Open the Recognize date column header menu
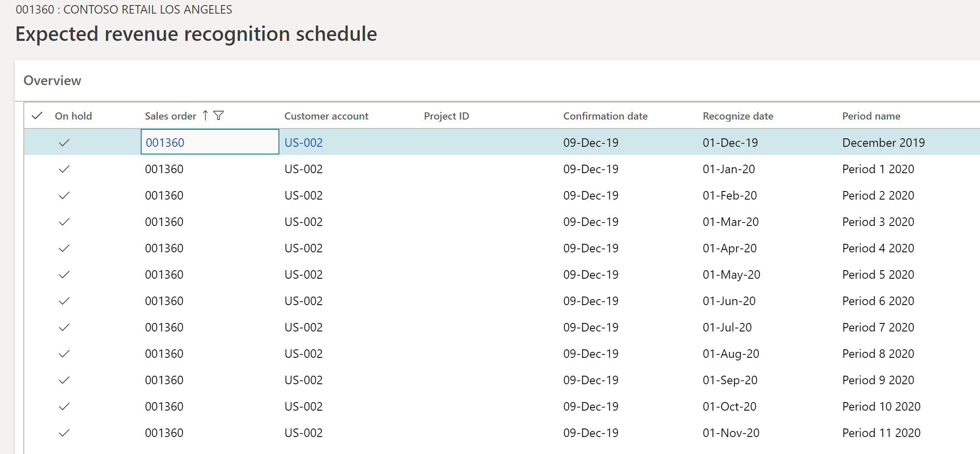The height and width of the screenshot is (454, 980). 738,116
